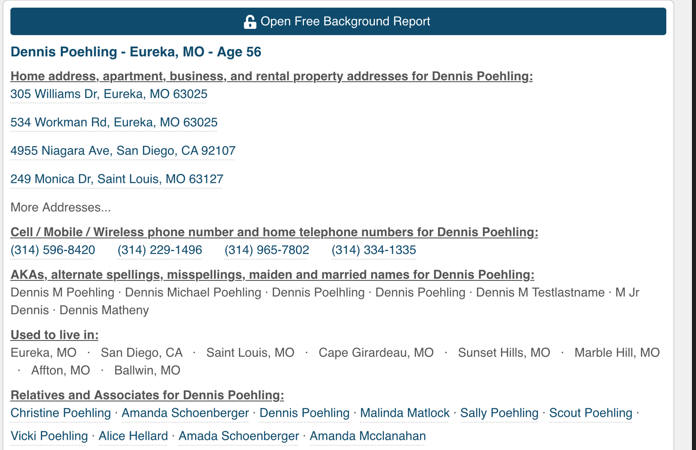The width and height of the screenshot is (696, 450).
Task: Click the unlock icon in report banner
Action: [250, 22]
